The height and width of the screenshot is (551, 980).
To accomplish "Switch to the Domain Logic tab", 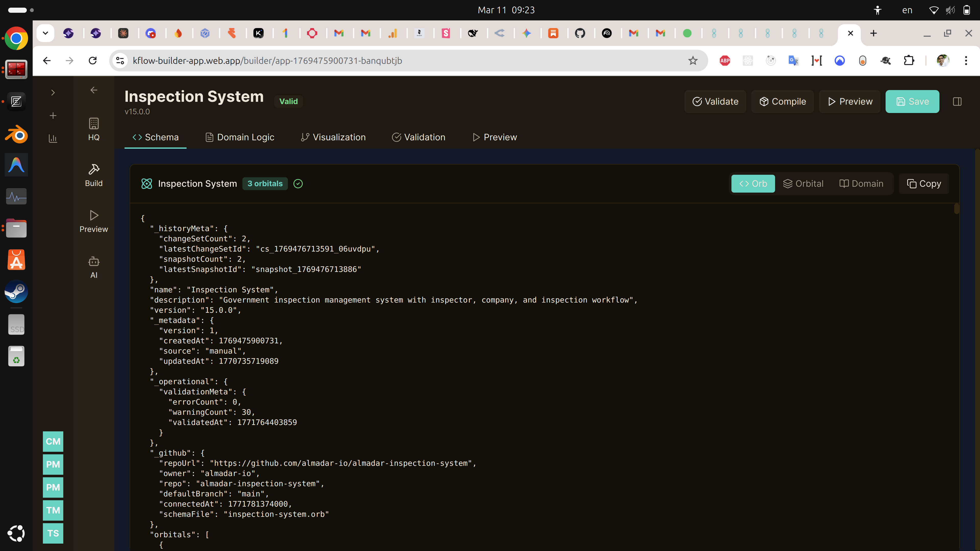I will pyautogui.click(x=240, y=137).
